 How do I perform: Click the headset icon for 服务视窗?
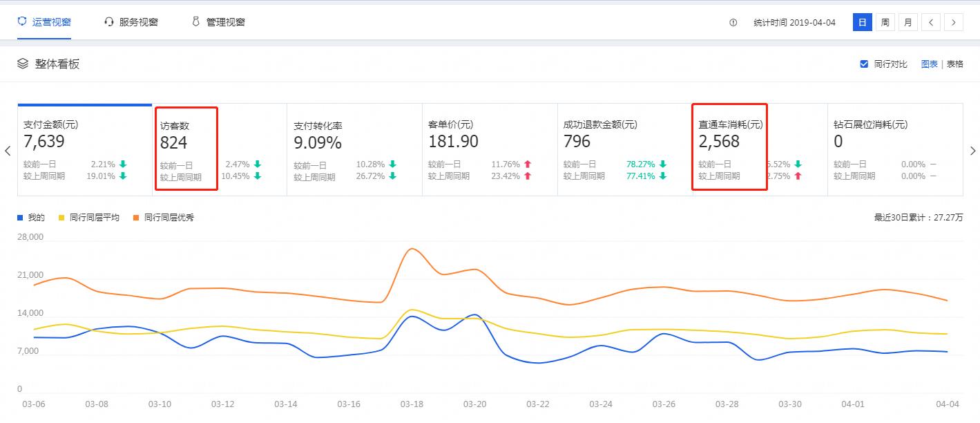pos(108,22)
